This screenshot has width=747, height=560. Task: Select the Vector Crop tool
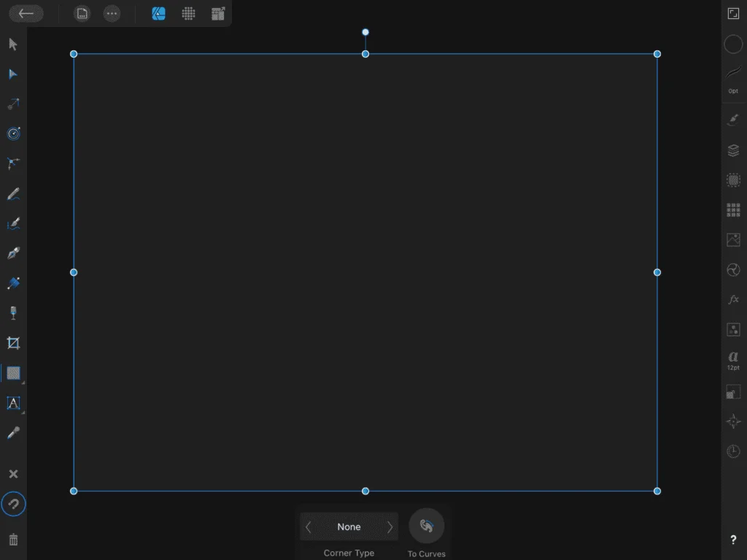[x=13, y=343]
